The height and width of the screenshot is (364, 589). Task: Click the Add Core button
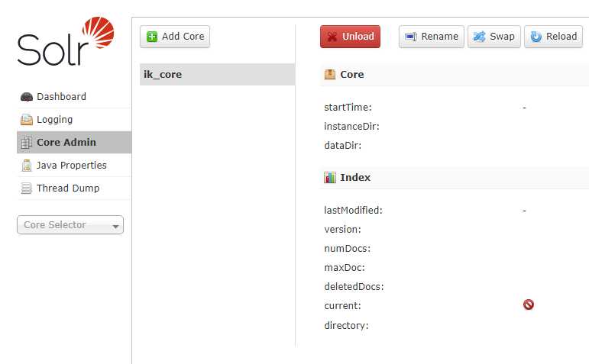point(175,37)
